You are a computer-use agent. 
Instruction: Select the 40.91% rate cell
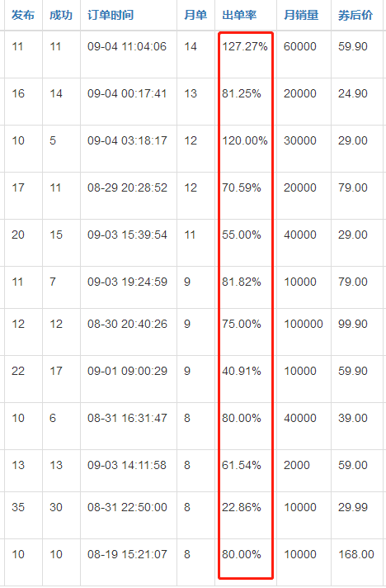pos(242,372)
